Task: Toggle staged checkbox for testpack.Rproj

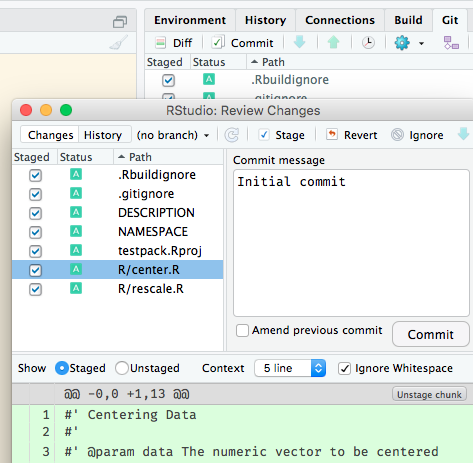Action: click(x=35, y=251)
